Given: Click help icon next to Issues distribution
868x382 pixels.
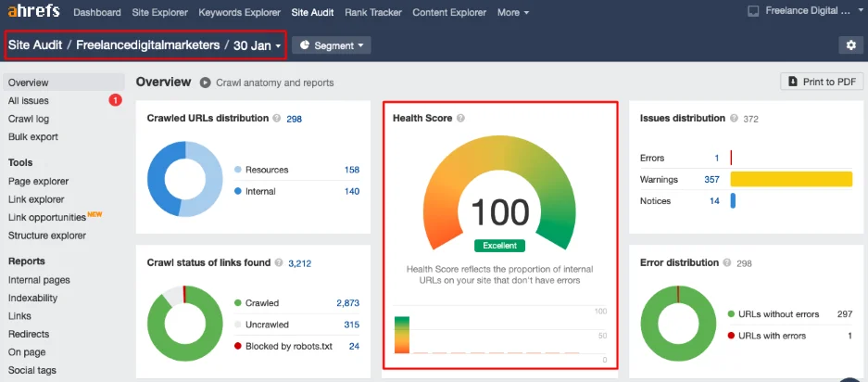Looking at the screenshot, I should coord(734,118).
